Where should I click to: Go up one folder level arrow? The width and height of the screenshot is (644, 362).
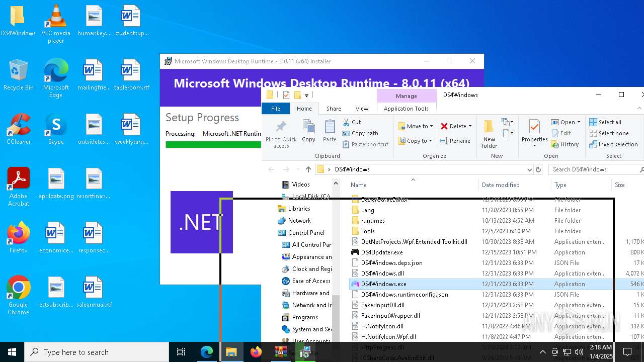tap(308, 169)
